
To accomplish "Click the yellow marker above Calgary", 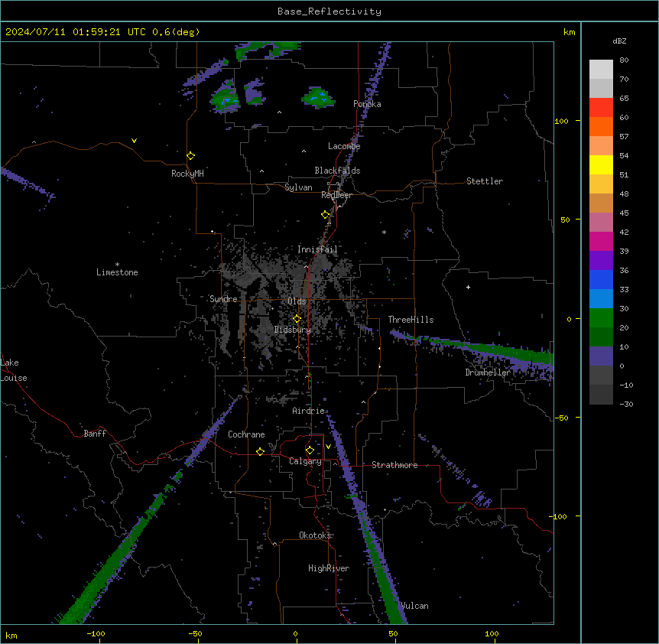I will (x=310, y=450).
